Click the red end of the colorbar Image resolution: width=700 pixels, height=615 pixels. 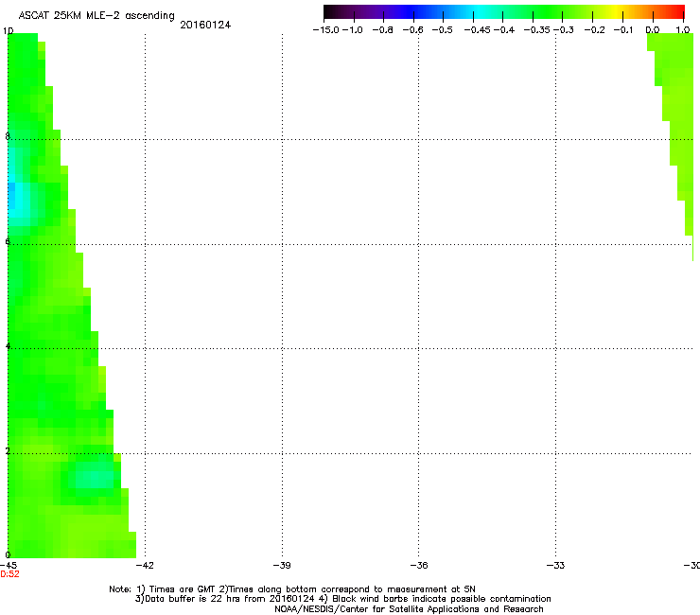(678, 11)
